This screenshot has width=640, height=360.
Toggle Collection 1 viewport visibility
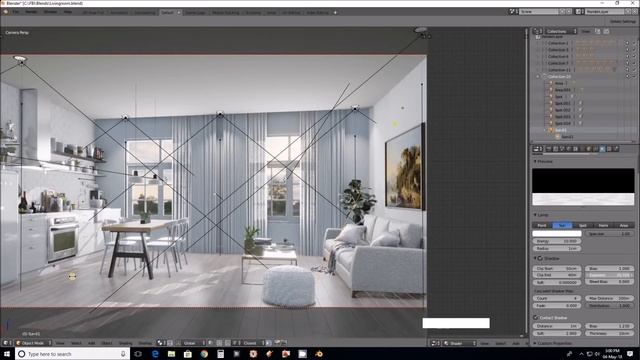point(627,43)
